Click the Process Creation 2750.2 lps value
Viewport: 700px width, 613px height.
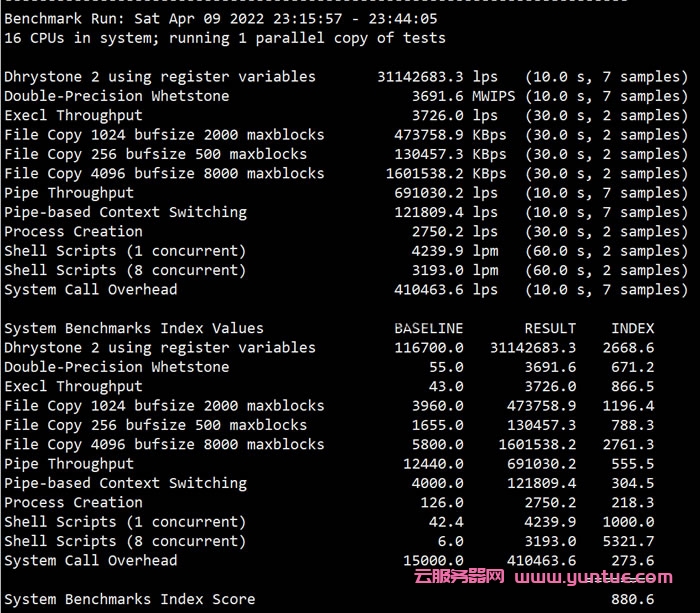[x=463, y=232]
